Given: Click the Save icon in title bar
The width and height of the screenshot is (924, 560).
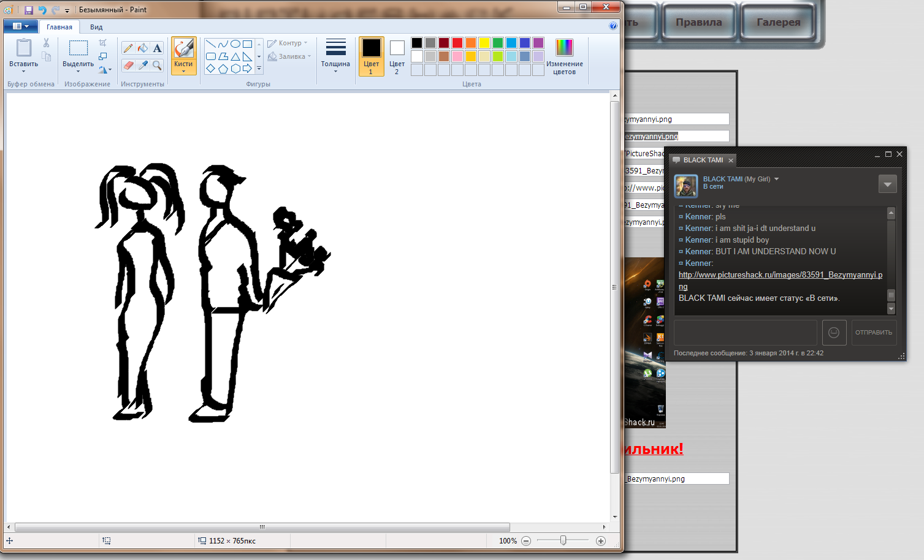Looking at the screenshot, I should point(28,10).
